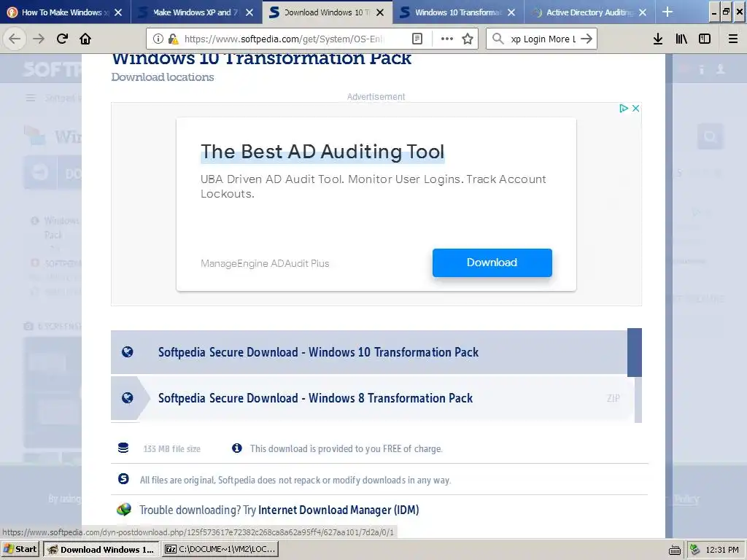
Task: Click the forward navigation arrow
Action: coord(39,39)
